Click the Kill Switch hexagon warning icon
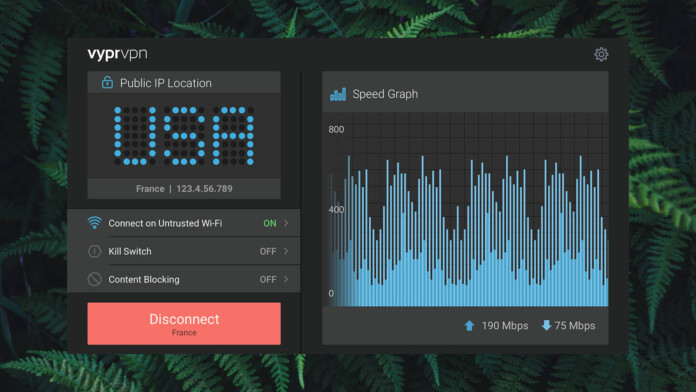 pos(94,251)
